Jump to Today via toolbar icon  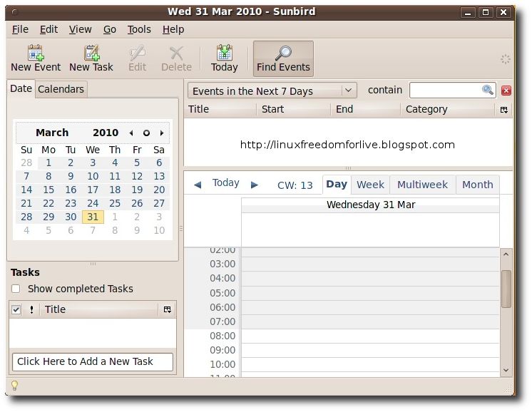click(224, 58)
